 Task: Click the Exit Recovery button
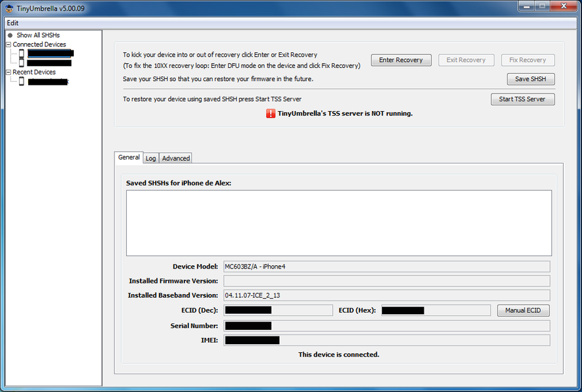(466, 60)
